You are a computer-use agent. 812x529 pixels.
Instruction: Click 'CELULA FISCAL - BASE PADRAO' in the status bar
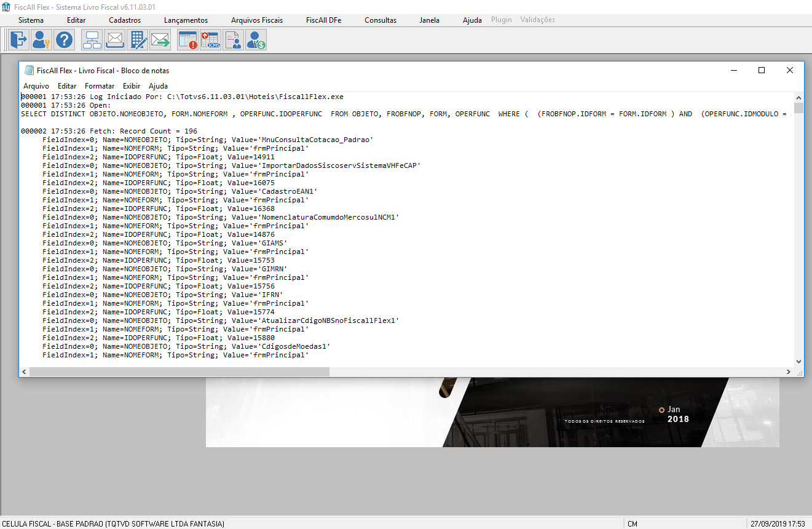pos(52,523)
